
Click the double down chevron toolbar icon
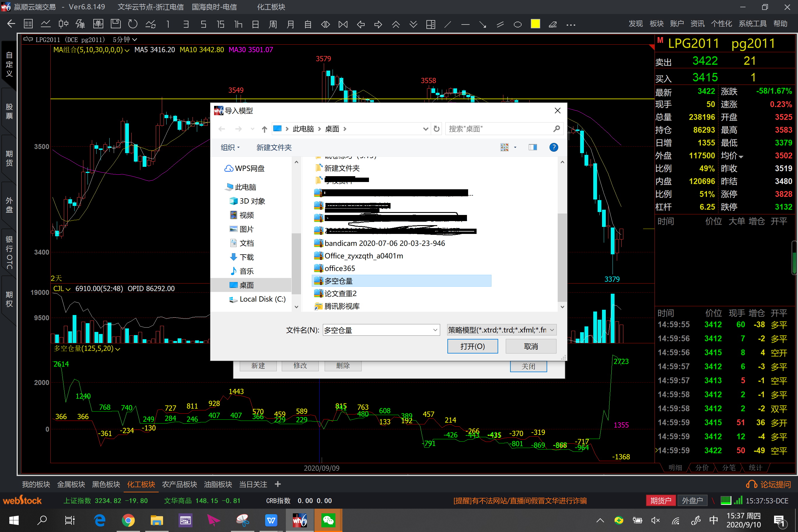click(413, 24)
